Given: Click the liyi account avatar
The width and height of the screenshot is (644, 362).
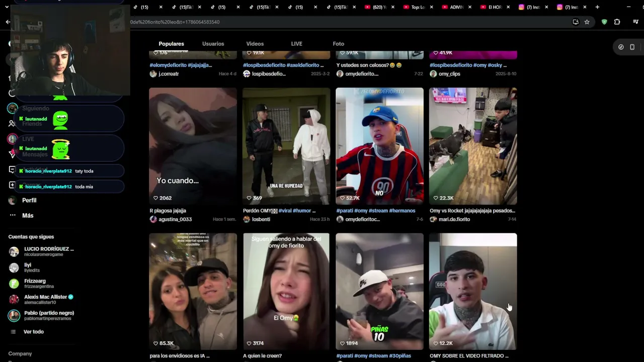Looking at the screenshot, I should pyautogui.click(x=14, y=267).
